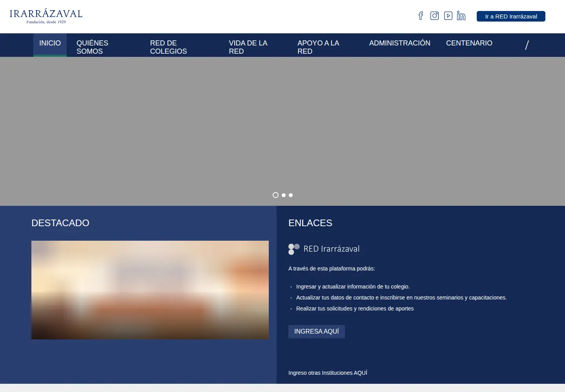565x392 pixels.
Task: Click the DESTACADO heading
Action: tap(60, 223)
